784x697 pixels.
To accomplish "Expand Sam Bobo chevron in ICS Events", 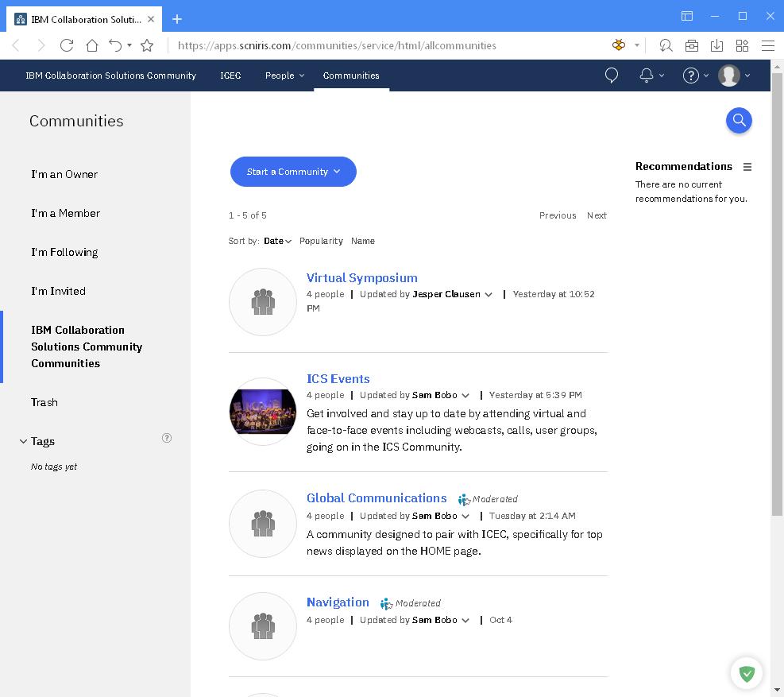I will tap(465, 395).
